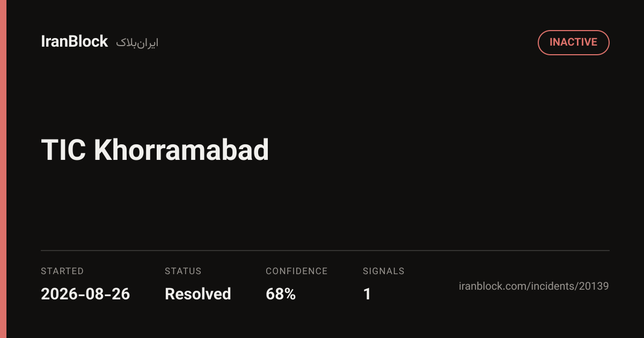Open the iranblock.com/incidents/20139 link
Viewport: 644px width, 338px height.
pos(534,286)
